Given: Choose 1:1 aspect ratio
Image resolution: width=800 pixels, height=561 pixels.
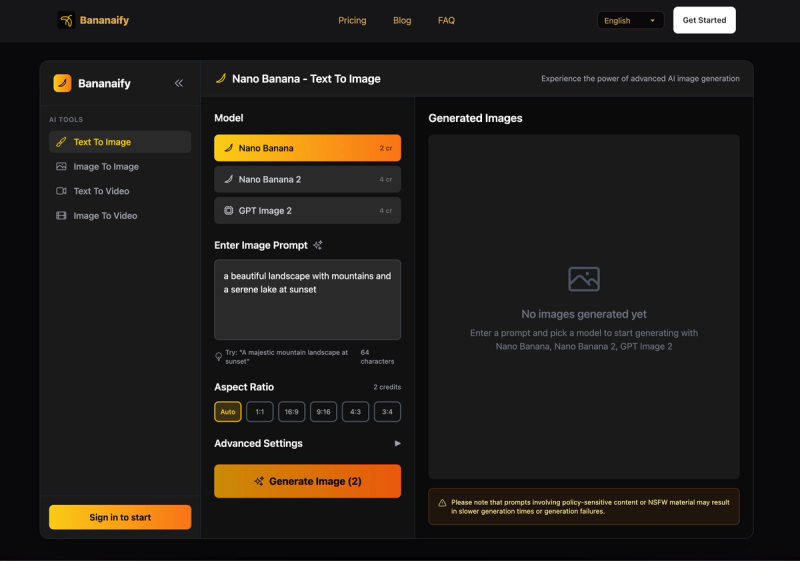Looking at the screenshot, I should tap(260, 412).
